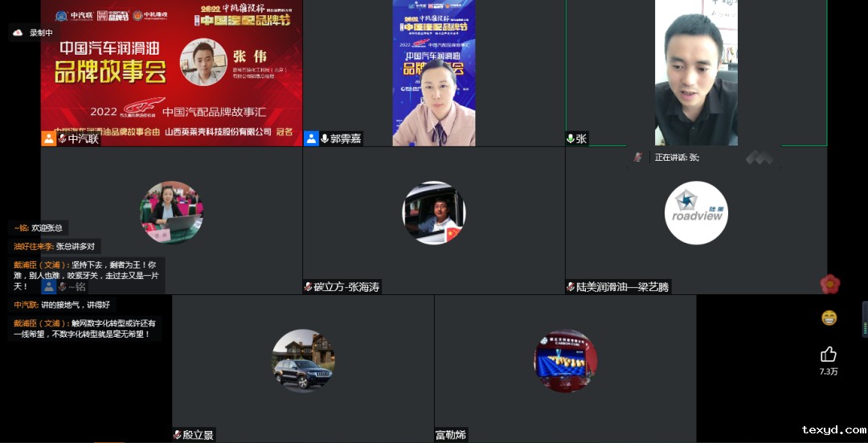The image size is (868, 443).
Task: Click the 录制中 recording cloud indicator
Action: [x=18, y=33]
